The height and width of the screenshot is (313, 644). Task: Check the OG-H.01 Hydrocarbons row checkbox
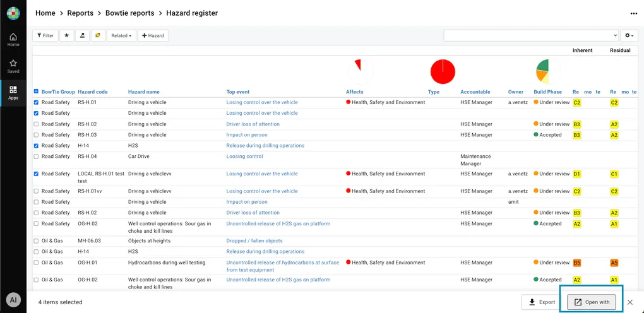tap(36, 263)
